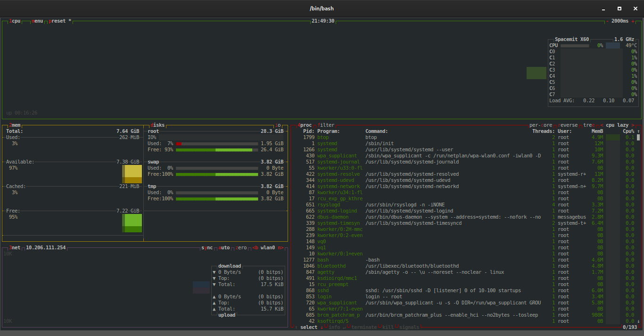Toggle per-core CPU usage in proc box

[541, 125]
